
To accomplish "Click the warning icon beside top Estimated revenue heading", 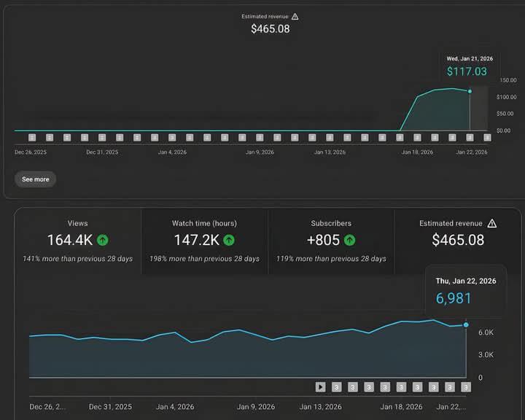I will pos(295,16).
